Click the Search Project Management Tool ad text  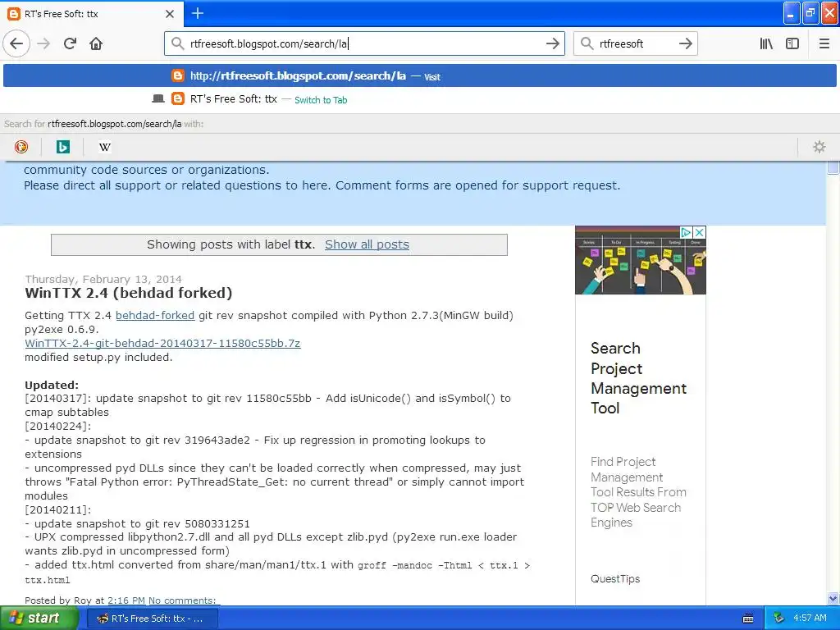(x=638, y=378)
